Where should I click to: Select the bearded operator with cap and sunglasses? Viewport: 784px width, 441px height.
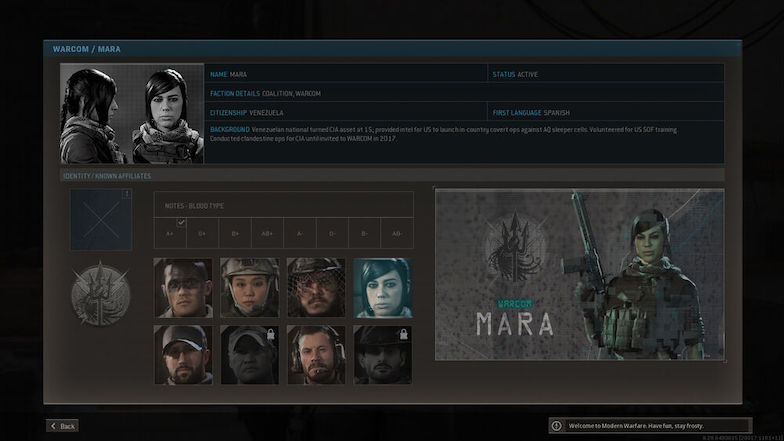[183, 354]
